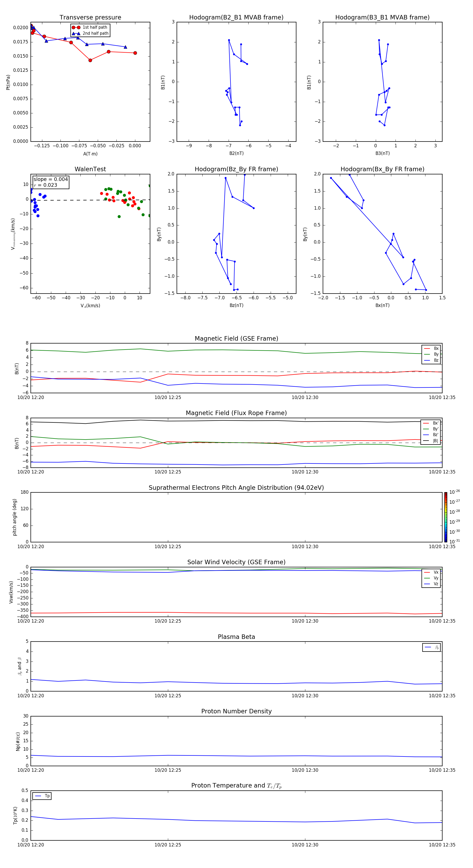Click the 'Proton Temperature and Te/Tp' title
This screenshot has width=473, height=868.
point(236,786)
